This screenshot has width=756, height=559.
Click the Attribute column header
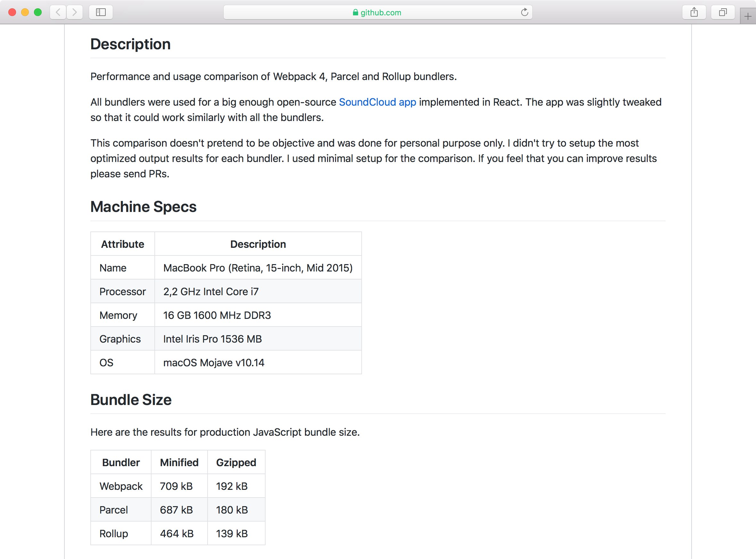(x=123, y=244)
